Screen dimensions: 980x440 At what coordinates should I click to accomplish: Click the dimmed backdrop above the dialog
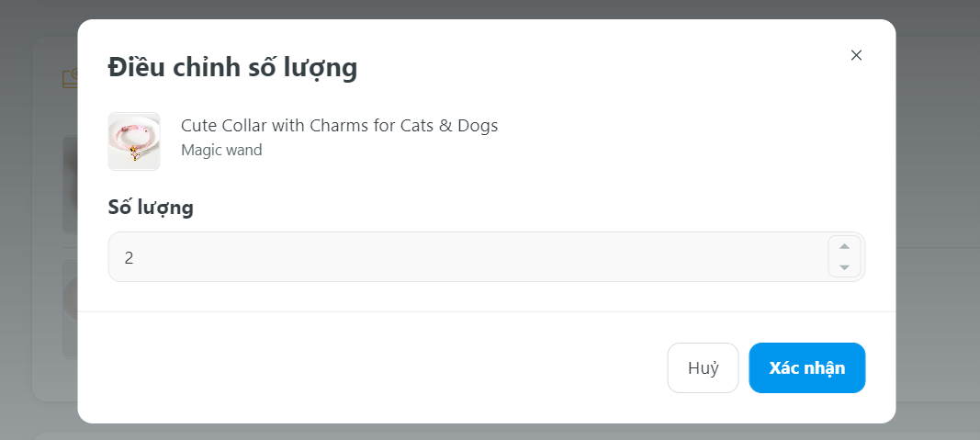click(487, 9)
